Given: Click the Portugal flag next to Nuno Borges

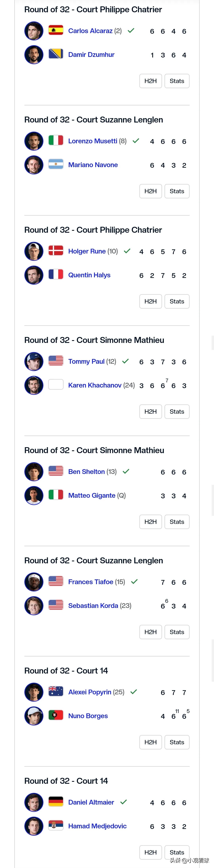Looking at the screenshot, I should [56, 715].
